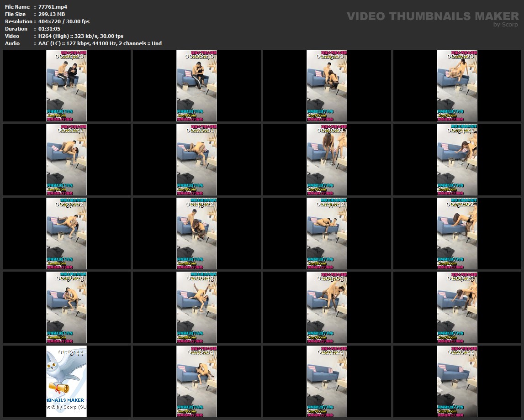
Task: Open the frame at timestamp 01:09:23
Action: point(457,307)
